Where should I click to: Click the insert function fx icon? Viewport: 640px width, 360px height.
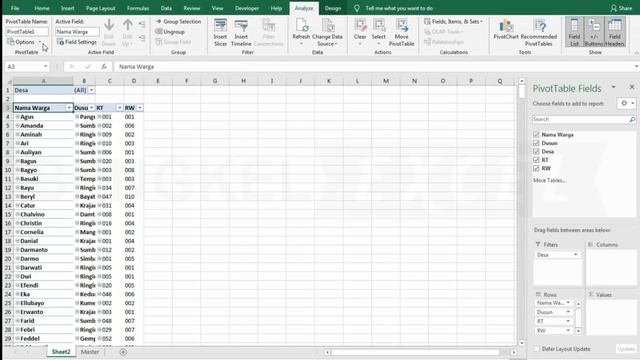[x=104, y=67]
